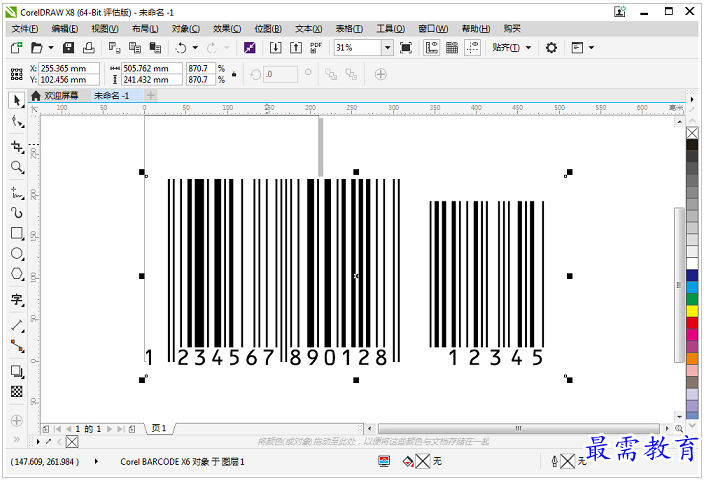Open the 位图(B) menu
This screenshot has width=707, height=480.
[268, 29]
